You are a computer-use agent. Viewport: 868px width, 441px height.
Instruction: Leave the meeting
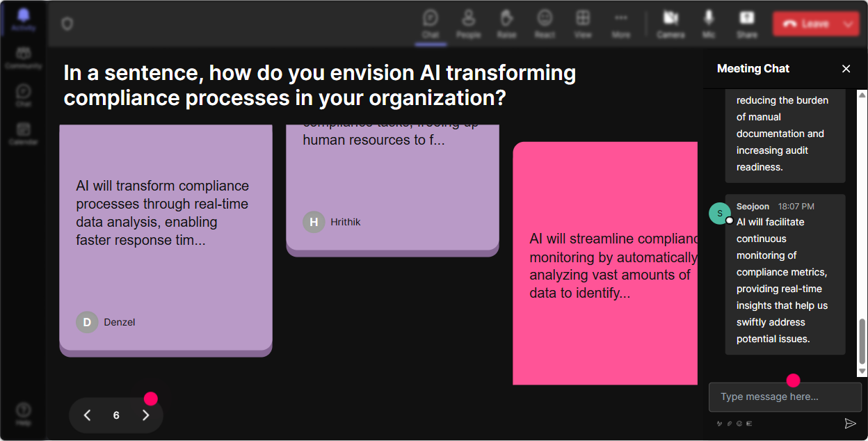click(x=805, y=24)
